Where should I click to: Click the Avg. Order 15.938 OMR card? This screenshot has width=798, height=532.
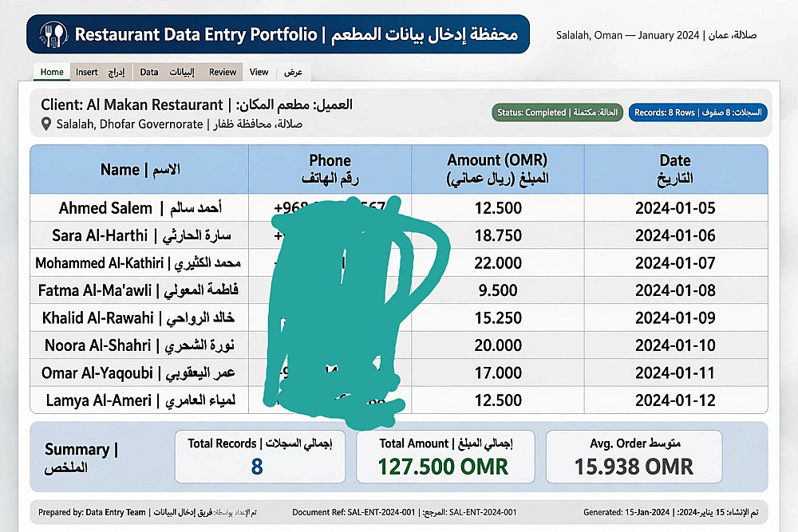pyautogui.click(x=634, y=457)
